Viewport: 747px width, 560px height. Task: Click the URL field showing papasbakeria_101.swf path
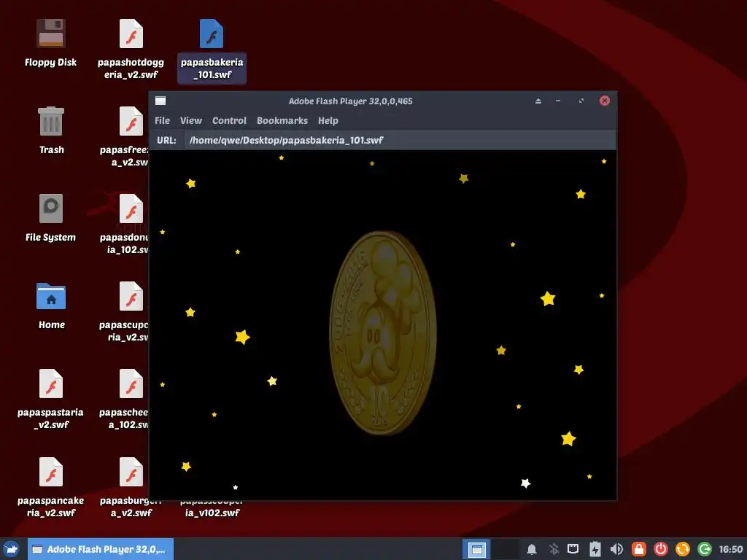[399, 140]
